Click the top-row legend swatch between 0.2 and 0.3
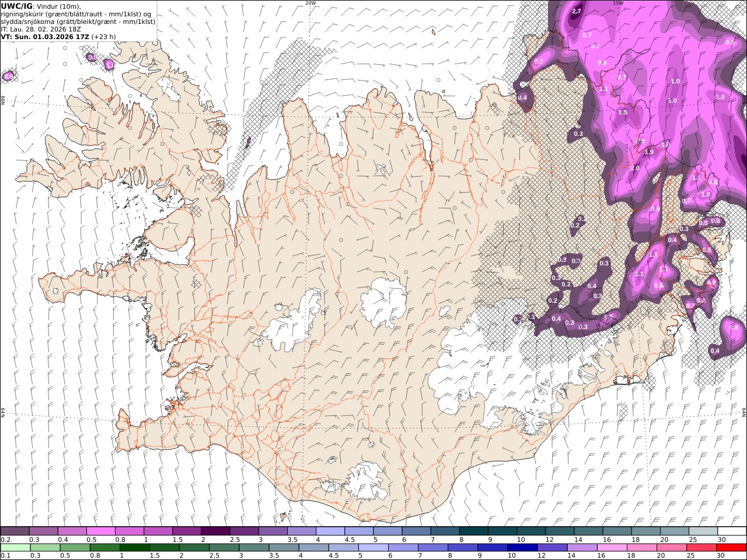747x560 pixels. point(15,531)
